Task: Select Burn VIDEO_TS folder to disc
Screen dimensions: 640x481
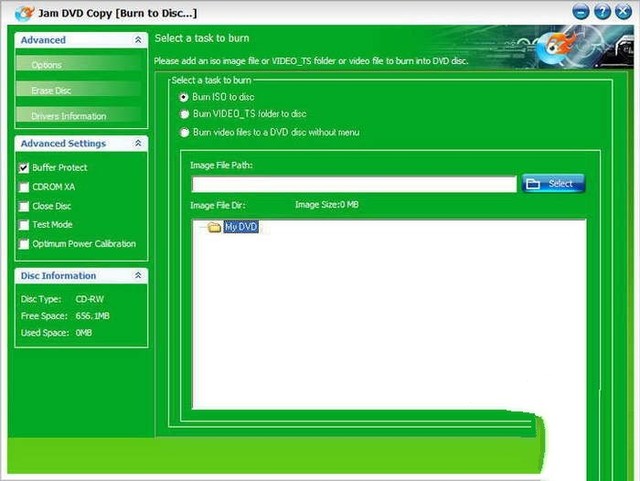Action: pyautogui.click(x=184, y=114)
